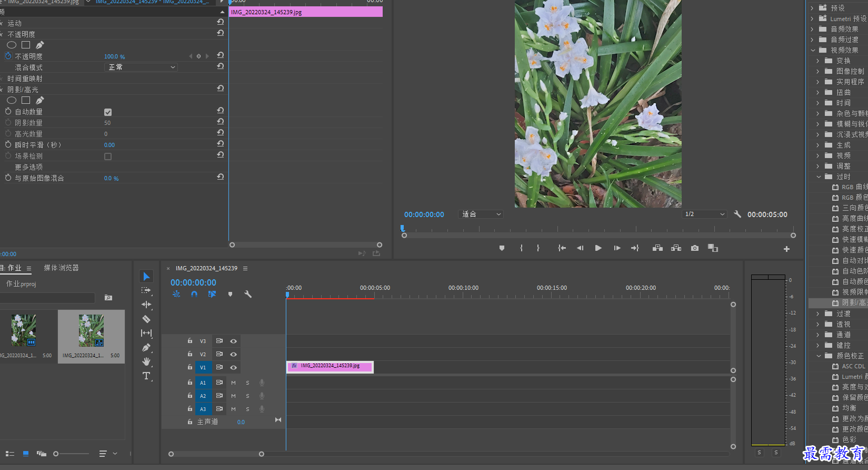This screenshot has width=868, height=470.
Task: Select the Type tool
Action: (x=146, y=376)
